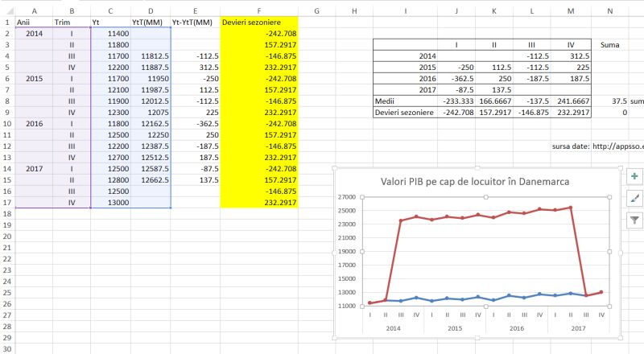Screen dimensions: 644x354
Task: Select moving average value 12075
Action: point(151,113)
